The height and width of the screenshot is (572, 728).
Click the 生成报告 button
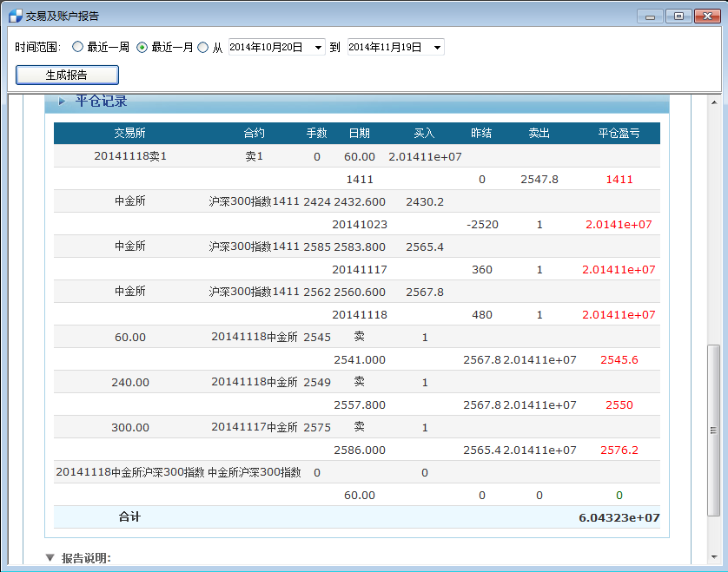65,75
